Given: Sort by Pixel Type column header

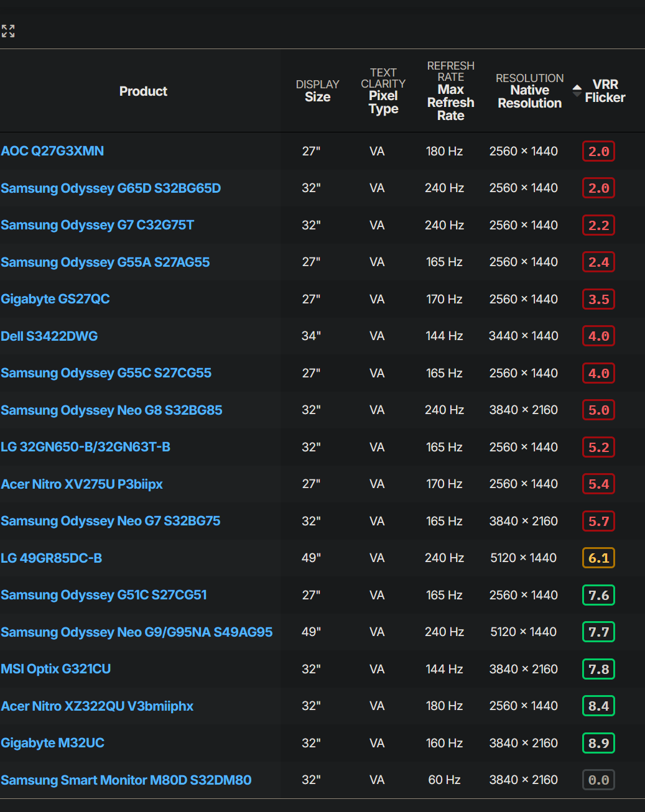Looking at the screenshot, I should (x=383, y=91).
